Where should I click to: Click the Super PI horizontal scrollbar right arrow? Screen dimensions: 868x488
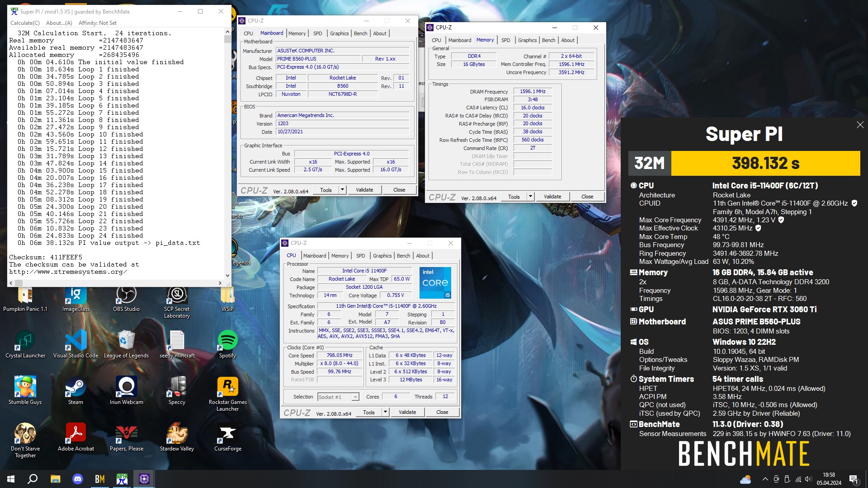point(220,283)
